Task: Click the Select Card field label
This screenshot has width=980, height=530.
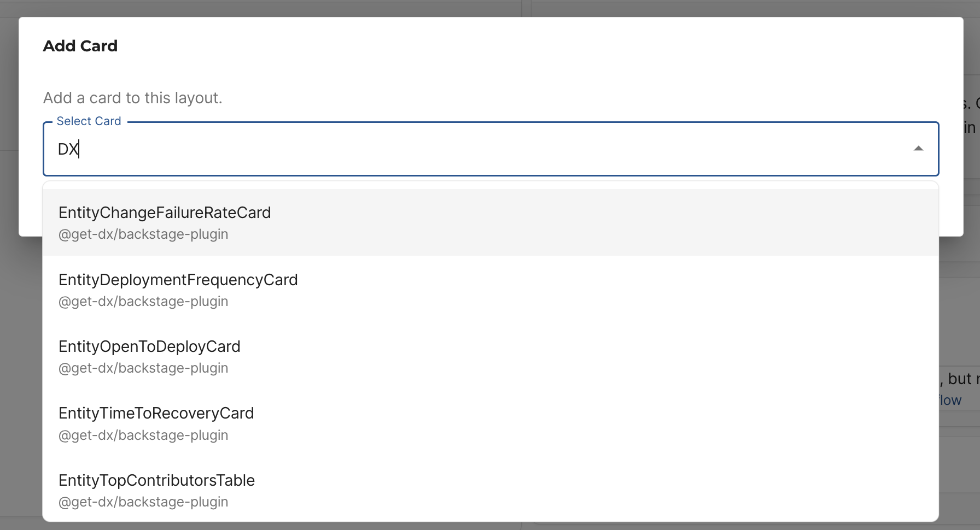Action: point(89,121)
